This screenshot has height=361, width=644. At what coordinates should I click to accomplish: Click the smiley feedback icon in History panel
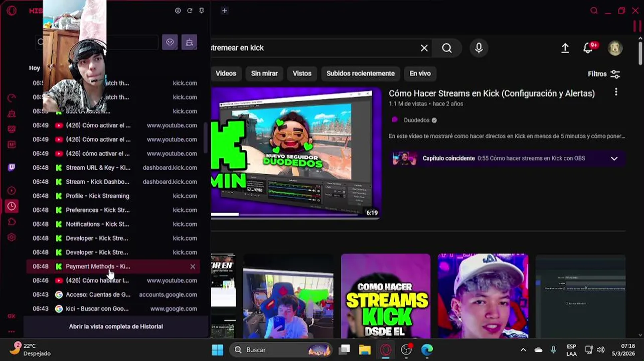(x=178, y=11)
